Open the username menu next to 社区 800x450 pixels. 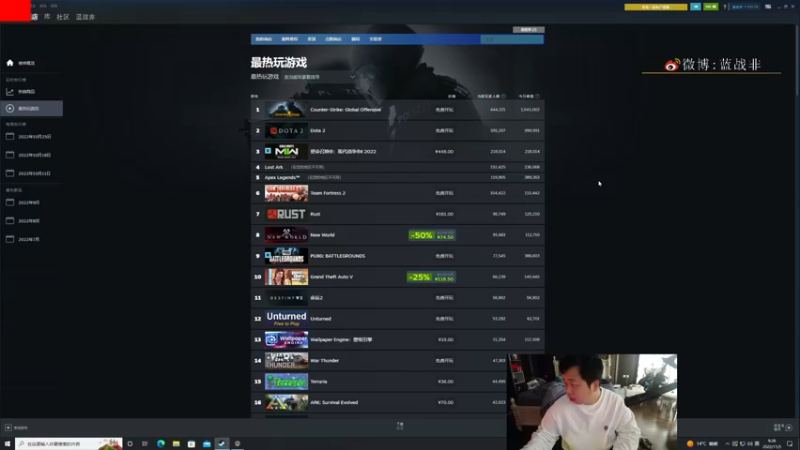point(85,17)
